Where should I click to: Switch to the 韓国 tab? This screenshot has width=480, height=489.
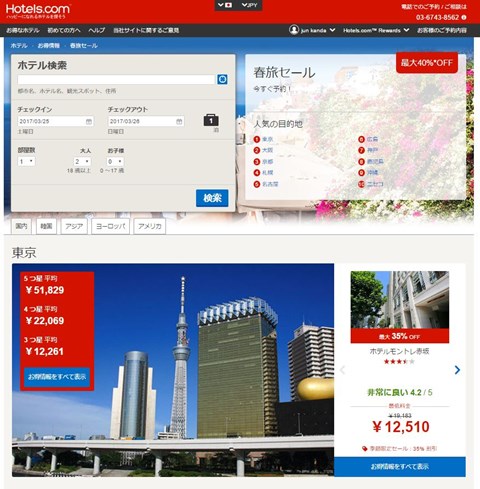click(x=46, y=226)
